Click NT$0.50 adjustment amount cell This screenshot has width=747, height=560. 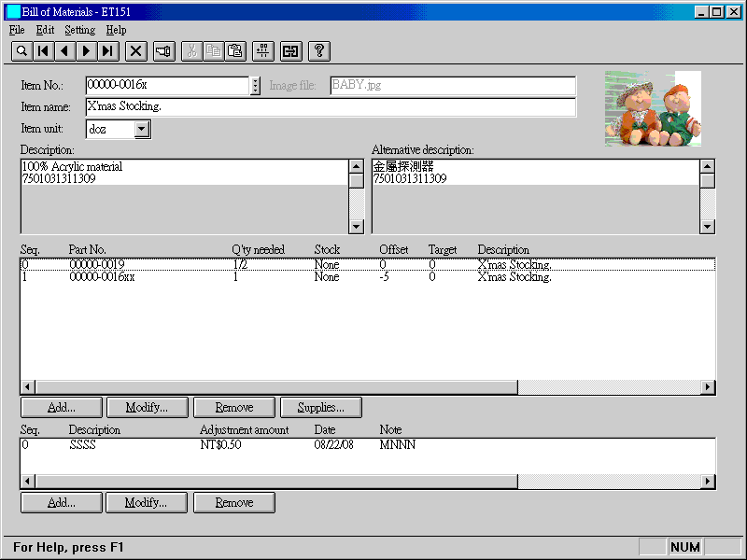coord(220,445)
